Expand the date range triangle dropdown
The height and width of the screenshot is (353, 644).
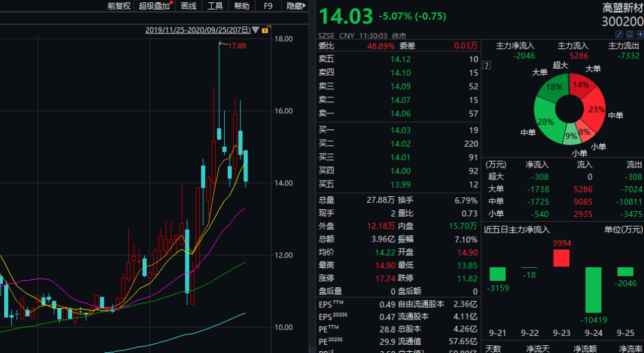(255, 30)
